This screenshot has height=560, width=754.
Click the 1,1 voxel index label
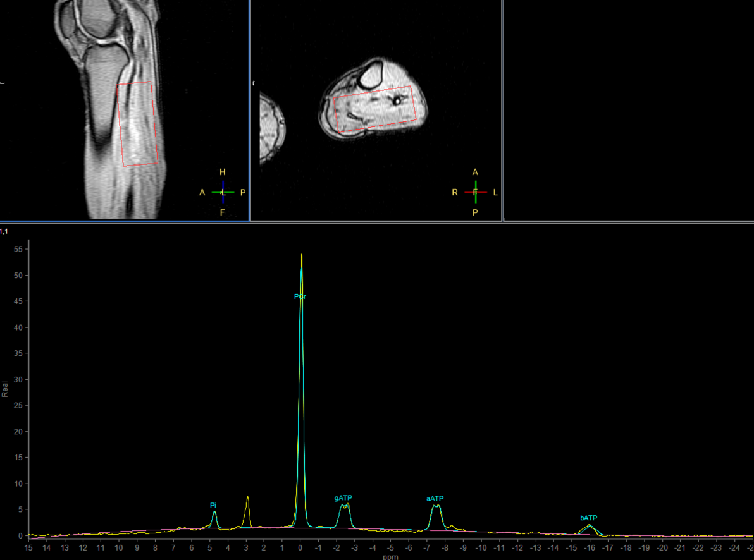(x=4, y=231)
